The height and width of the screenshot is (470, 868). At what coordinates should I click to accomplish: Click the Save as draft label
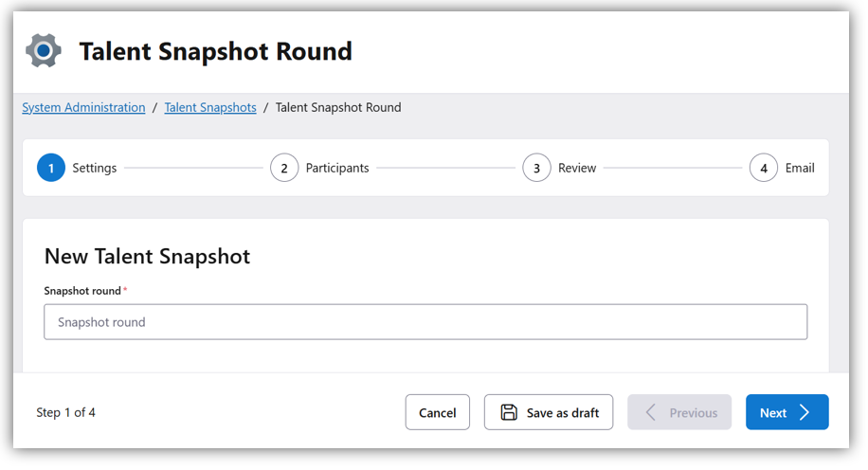pyautogui.click(x=563, y=413)
